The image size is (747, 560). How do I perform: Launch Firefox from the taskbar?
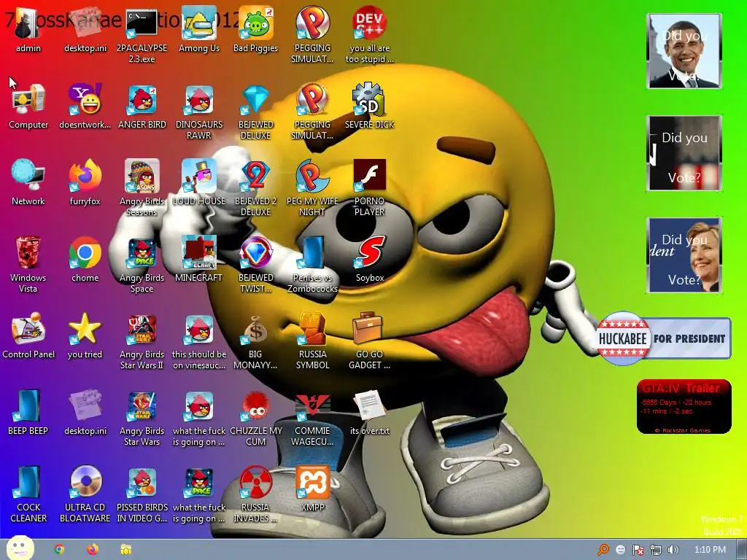pos(93,550)
